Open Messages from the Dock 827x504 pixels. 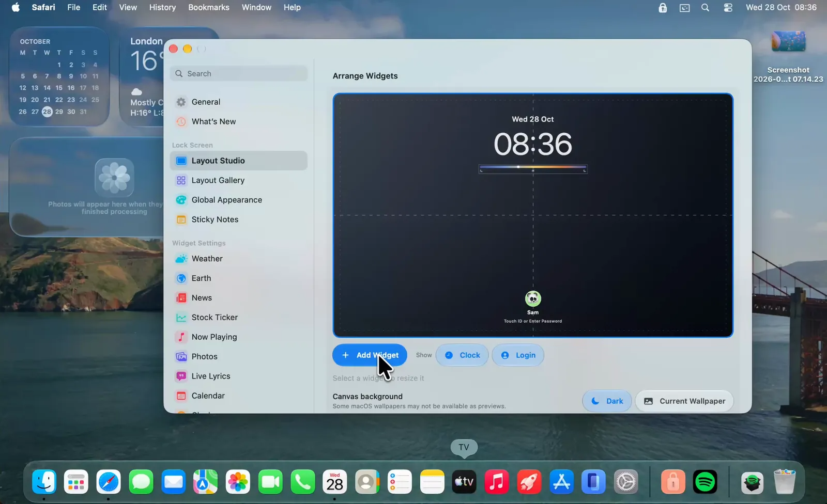pyautogui.click(x=141, y=482)
